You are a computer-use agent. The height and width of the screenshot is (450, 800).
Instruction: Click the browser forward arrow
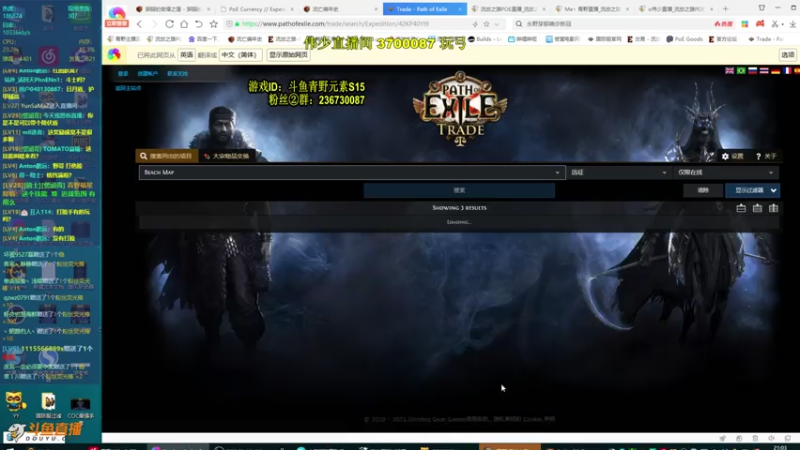154,24
